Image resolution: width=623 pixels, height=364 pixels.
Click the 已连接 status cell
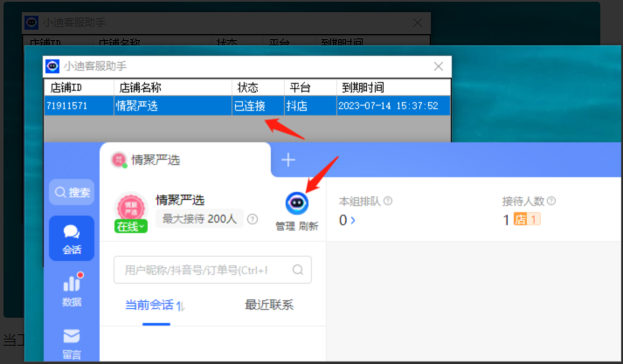[259, 106]
